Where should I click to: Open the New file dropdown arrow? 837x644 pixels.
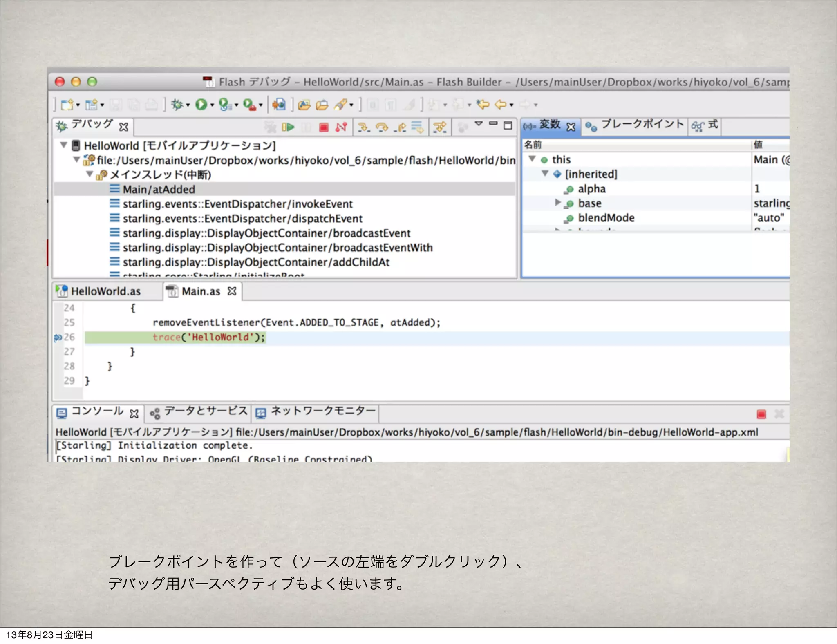click(78, 105)
